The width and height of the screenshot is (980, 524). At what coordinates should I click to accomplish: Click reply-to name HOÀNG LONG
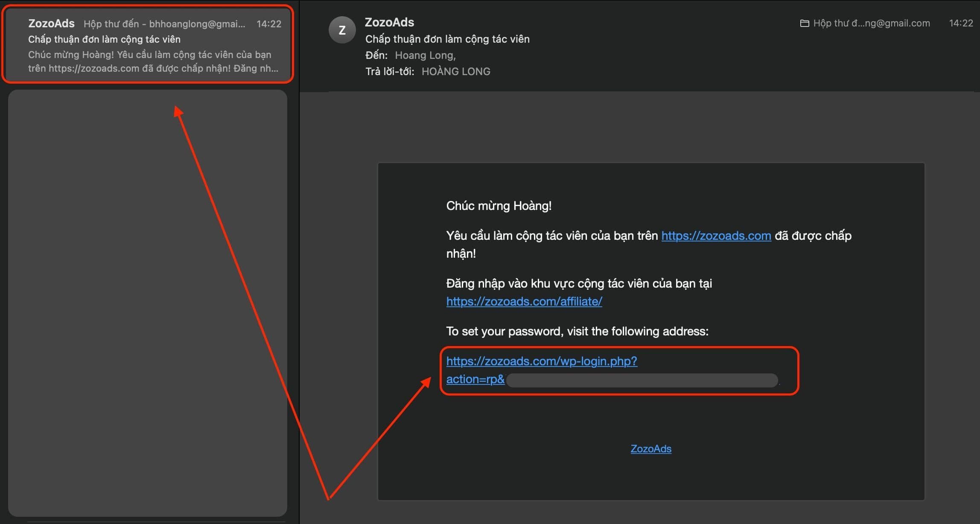click(456, 71)
